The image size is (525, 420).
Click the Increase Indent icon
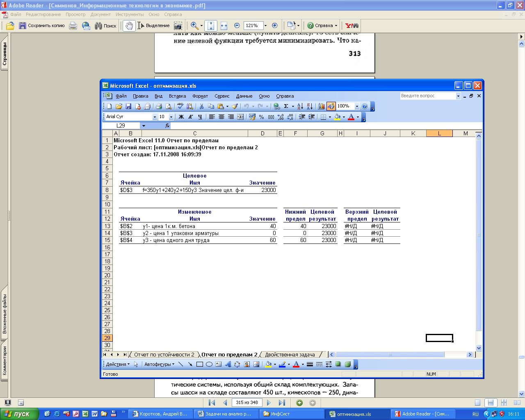click(x=312, y=117)
